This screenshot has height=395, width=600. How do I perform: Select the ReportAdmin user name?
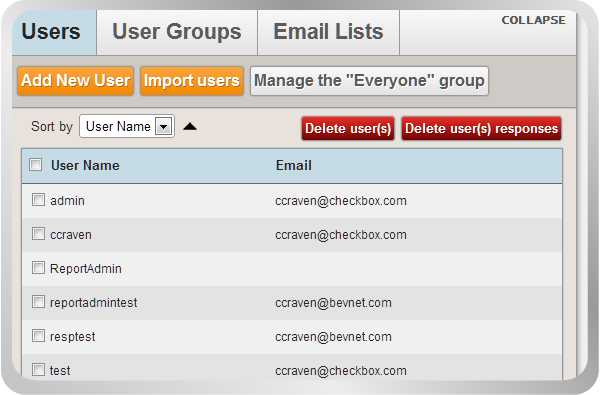coord(86,269)
